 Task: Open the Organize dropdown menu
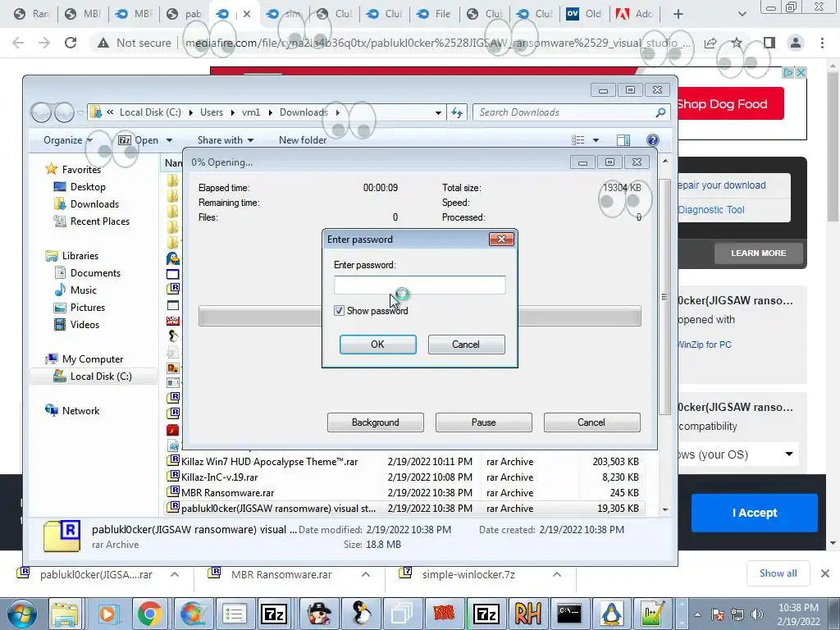pyautogui.click(x=68, y=139)
